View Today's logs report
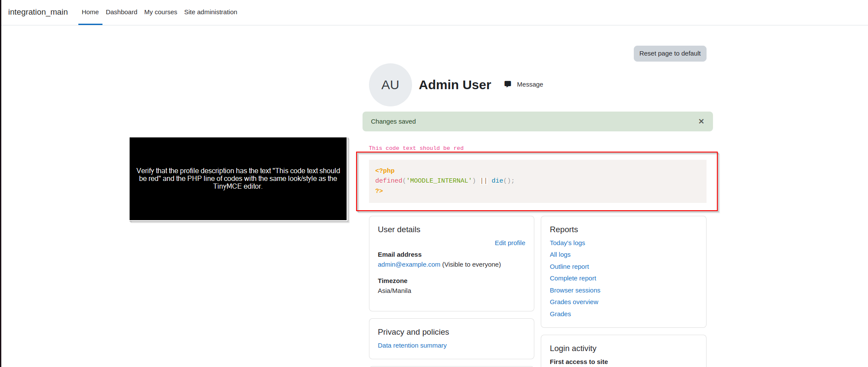Image resolution: width=868 pixels, height=367 pixels. (x=567, y=243)
